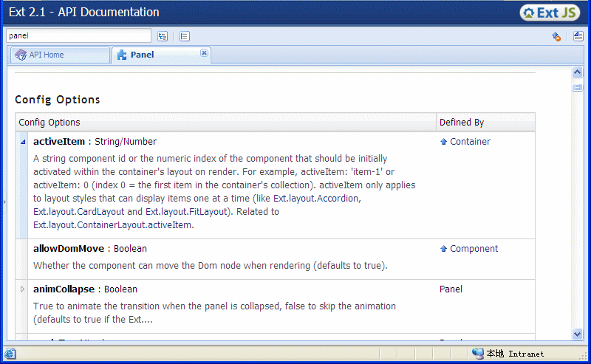Click the Ext JS logo
Screen dimensions: 591x364
coord(550,13)
